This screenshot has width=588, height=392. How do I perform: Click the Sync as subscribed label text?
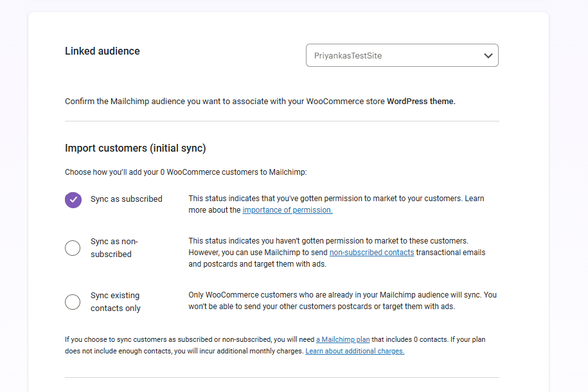pos(127,199)
